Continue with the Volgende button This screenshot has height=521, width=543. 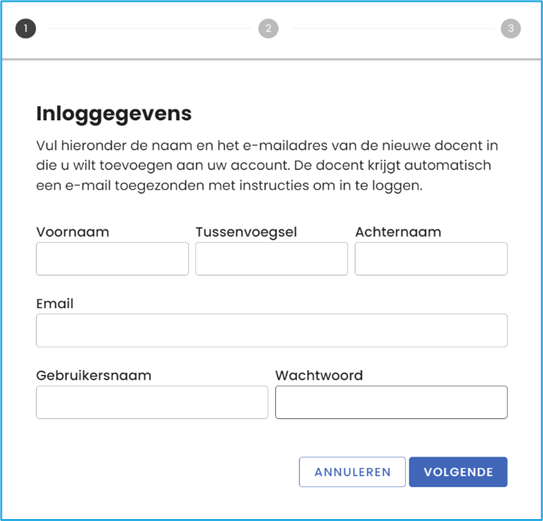coord(458,472)
